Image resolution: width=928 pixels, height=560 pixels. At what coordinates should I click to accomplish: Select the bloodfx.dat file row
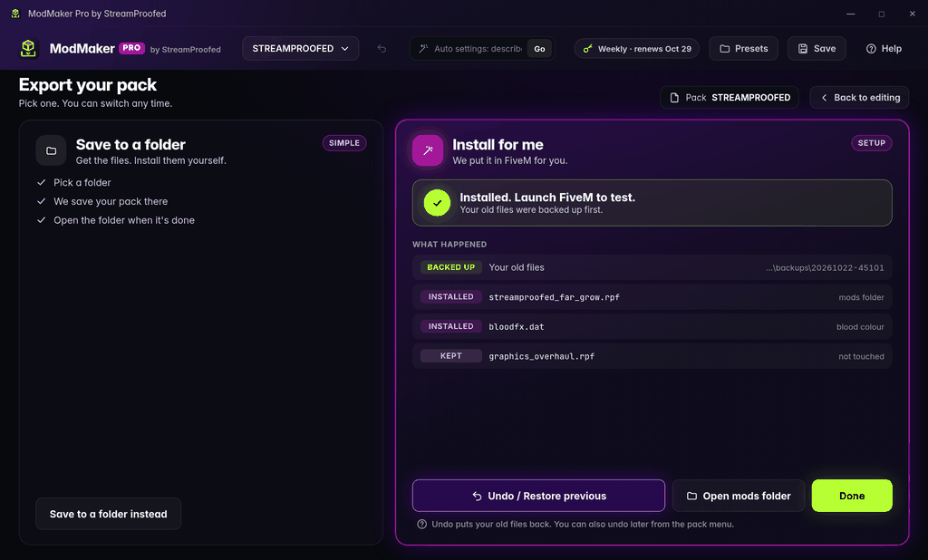point(652,327)
